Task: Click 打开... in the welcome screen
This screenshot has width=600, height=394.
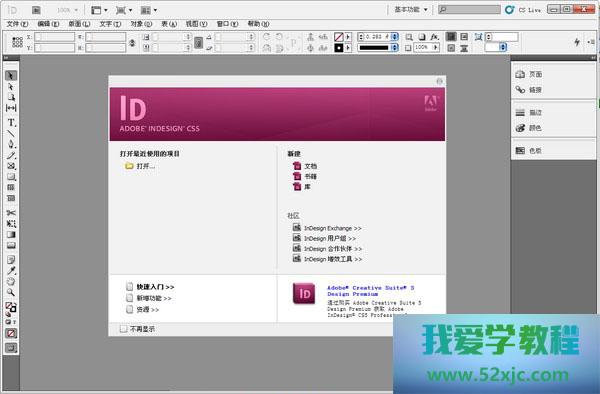Action: pos(140,166)
